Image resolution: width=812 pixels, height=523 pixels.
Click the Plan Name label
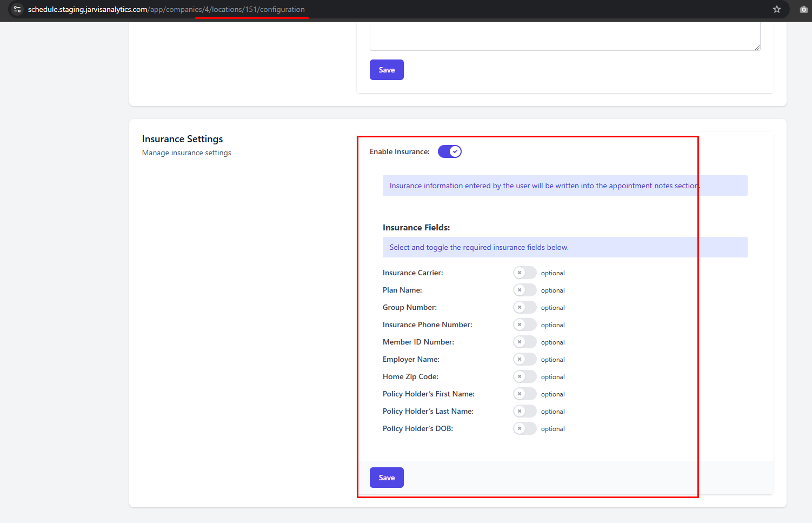[x=402, y=290]
